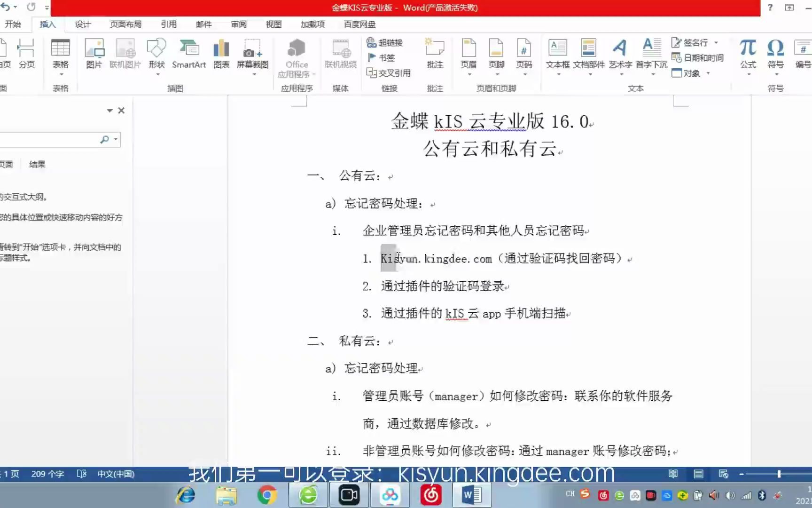Insert a hyperlink (超链接)
The width and height of the screenshot is (812, 508).
click(x=384, y=43)
